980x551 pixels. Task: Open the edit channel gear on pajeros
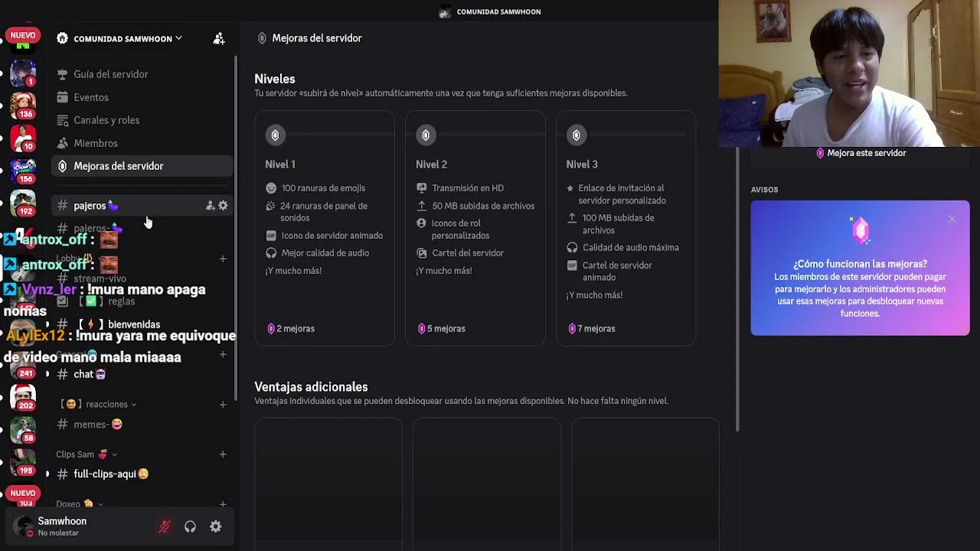click(223, 205)
